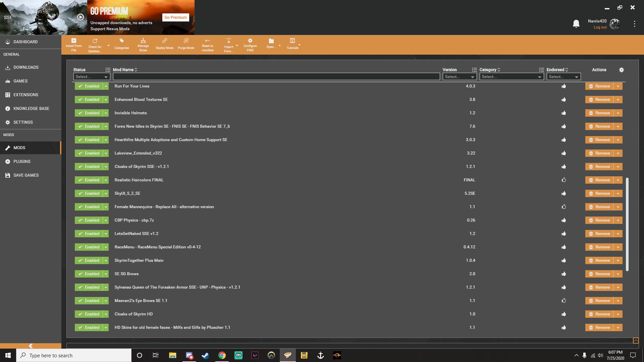Click Go Premium button

pyautogui.click(x=175, y=17)
